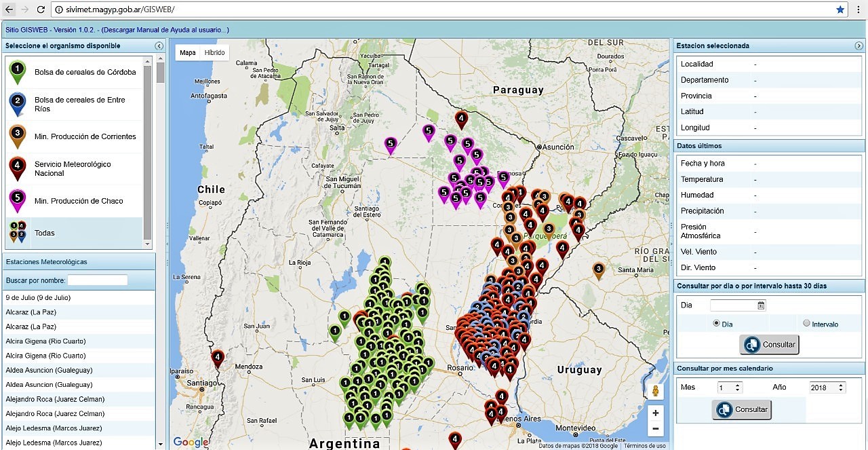Click the station list scrollbar down arrow

pos(160,445)
